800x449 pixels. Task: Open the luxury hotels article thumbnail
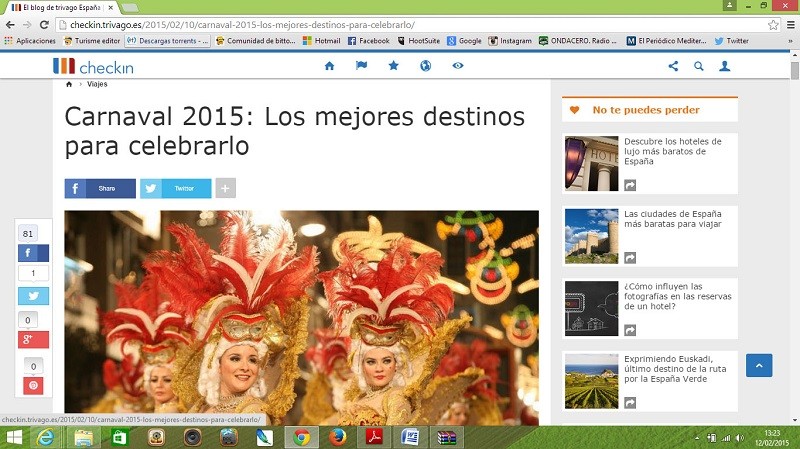tap(591, 163)
